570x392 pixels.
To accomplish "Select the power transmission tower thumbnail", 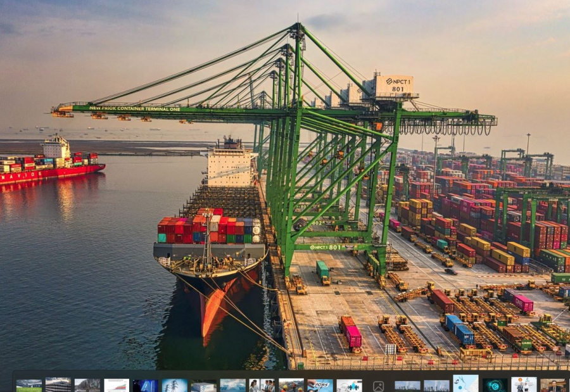I will 175,385.
